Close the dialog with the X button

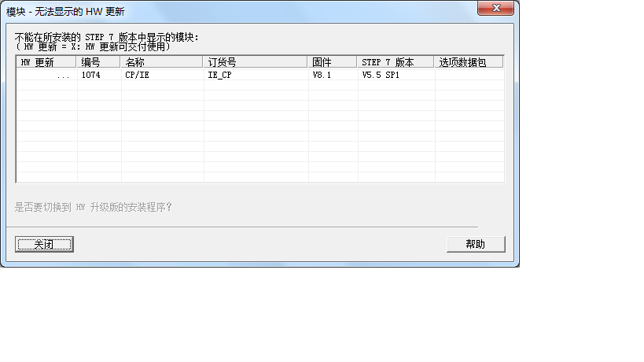[495, 8]
